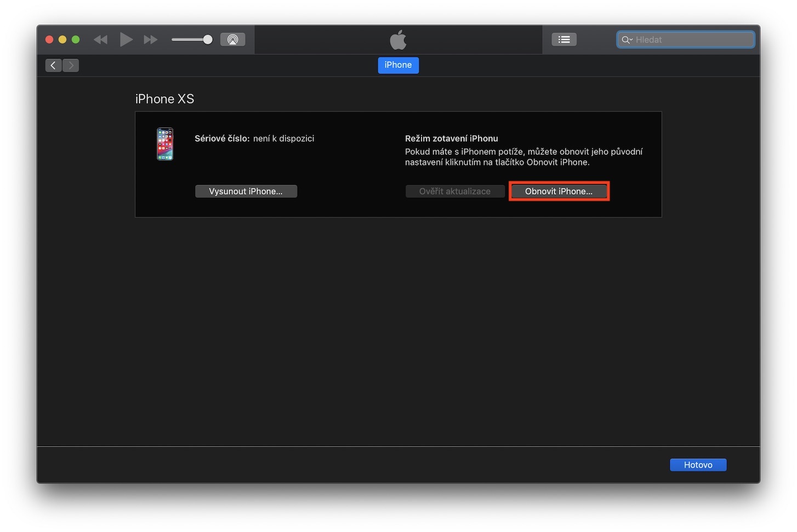Click the "není k dispozici" value
Viewport: 797px width, 532px height.
coord(284,139)
